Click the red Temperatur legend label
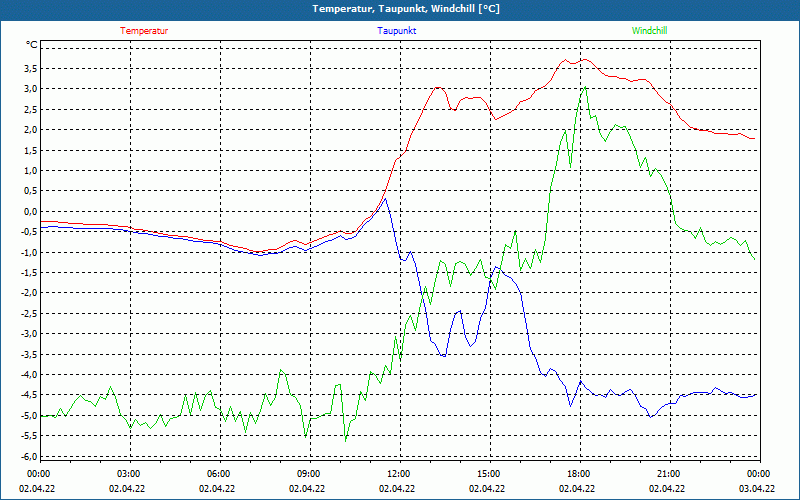This screenshot has width=800, height=500. pyautogui.click(x=144, y=31)
